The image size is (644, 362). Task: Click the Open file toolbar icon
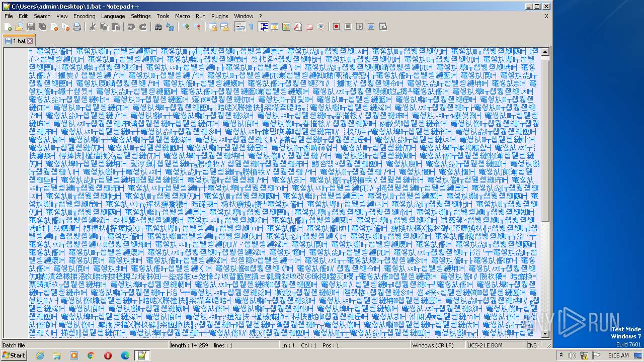point(19,27)
